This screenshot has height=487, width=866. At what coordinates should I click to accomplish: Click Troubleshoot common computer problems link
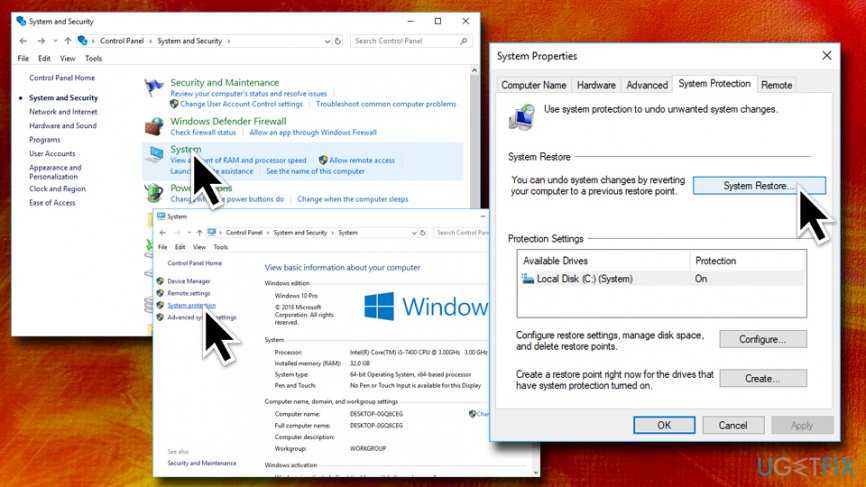click(386, 104)
